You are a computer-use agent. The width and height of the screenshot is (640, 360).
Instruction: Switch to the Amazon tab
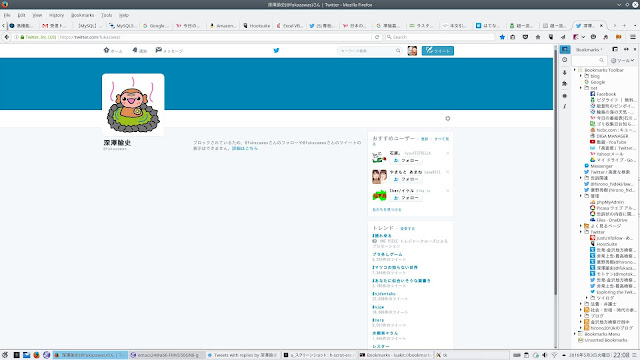pyautogui.click(x=223, y=25)
